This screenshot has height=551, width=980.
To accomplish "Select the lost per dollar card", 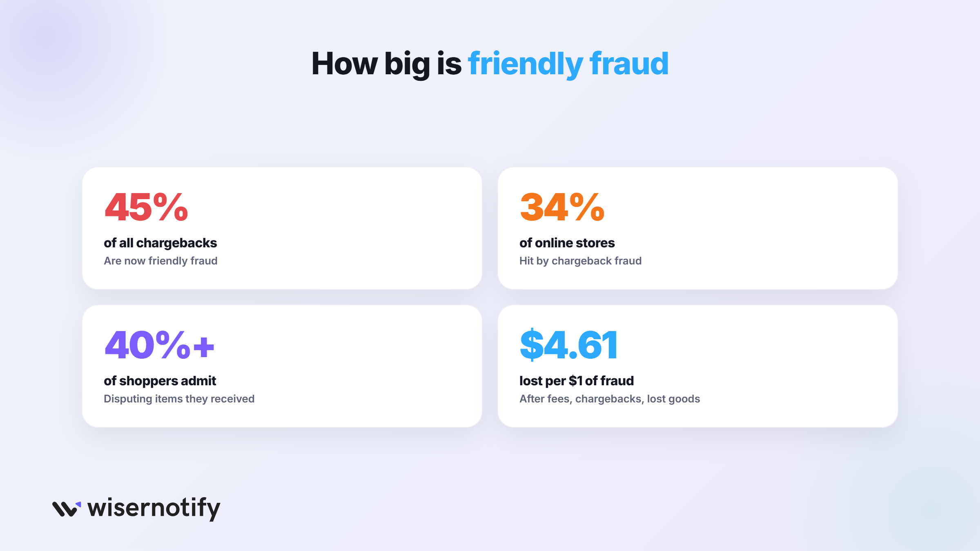I will tap(698, 366).
